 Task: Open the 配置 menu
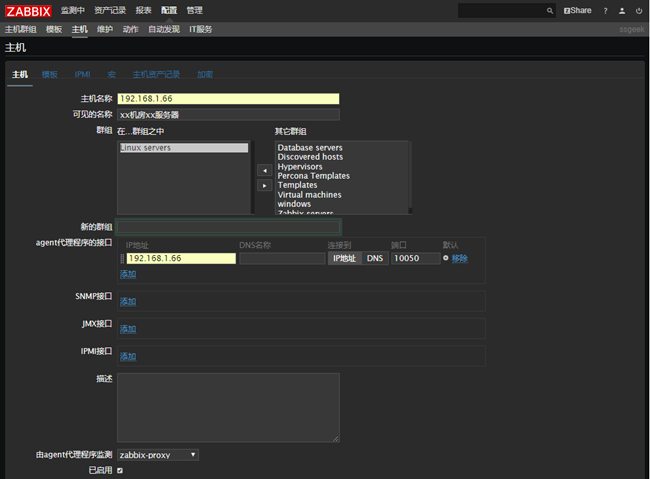[169, 10]
